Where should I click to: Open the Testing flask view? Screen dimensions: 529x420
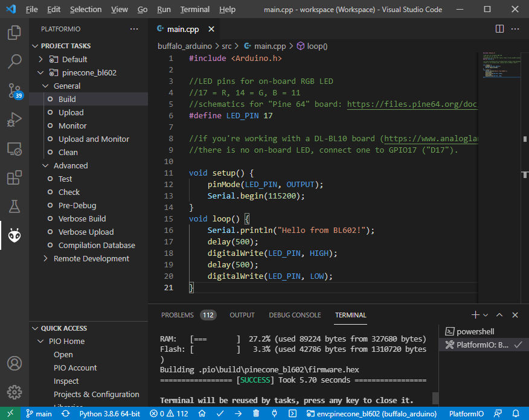click(14, 206)
